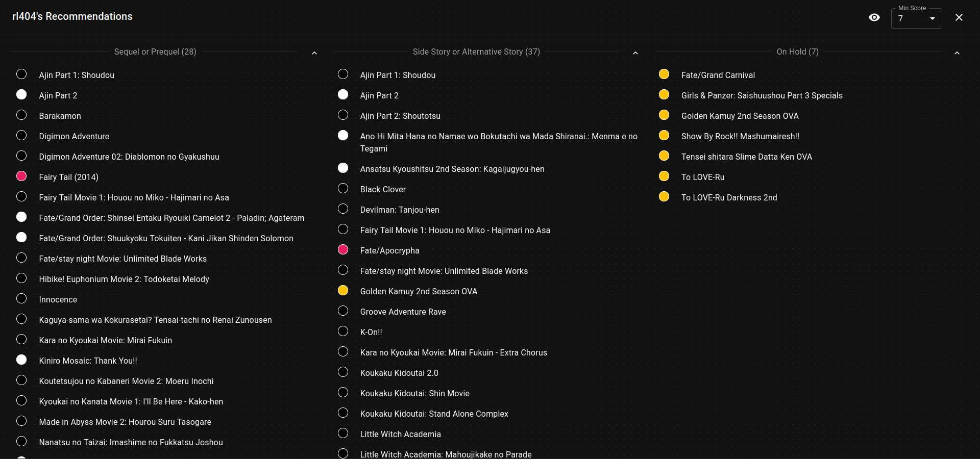
Task: Select Little Witch Academia: Mahoujikake no Parade
Action: pos(446,454)
